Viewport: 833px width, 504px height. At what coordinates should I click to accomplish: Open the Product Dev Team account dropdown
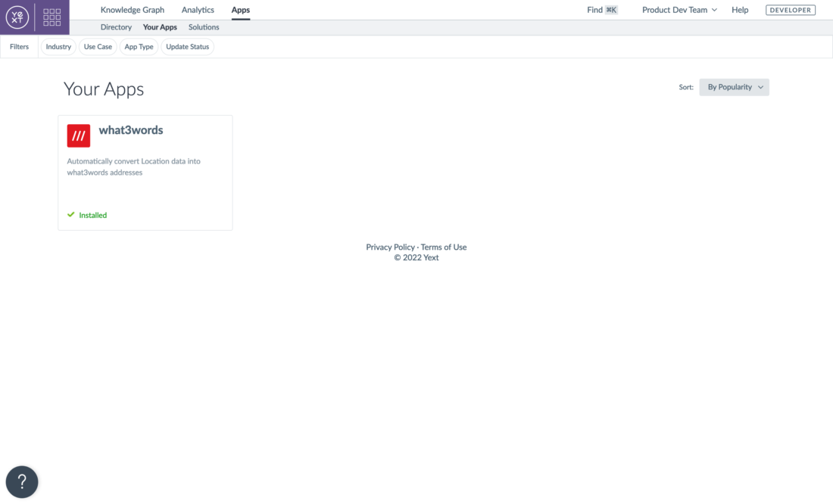[x=679, y=10]
